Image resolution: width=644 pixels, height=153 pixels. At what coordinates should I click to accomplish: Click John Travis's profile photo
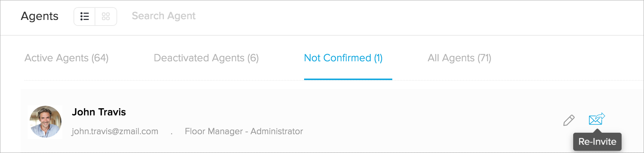[46, 122]
